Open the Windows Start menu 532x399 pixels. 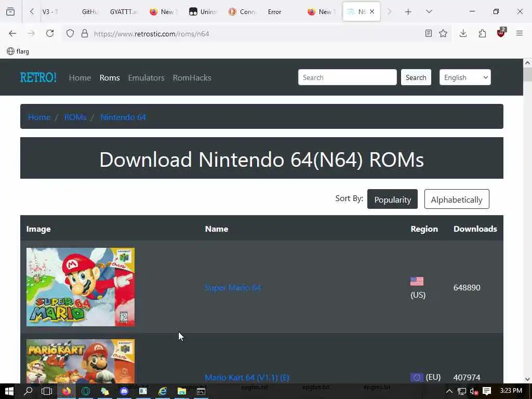(x=9, y=391)
